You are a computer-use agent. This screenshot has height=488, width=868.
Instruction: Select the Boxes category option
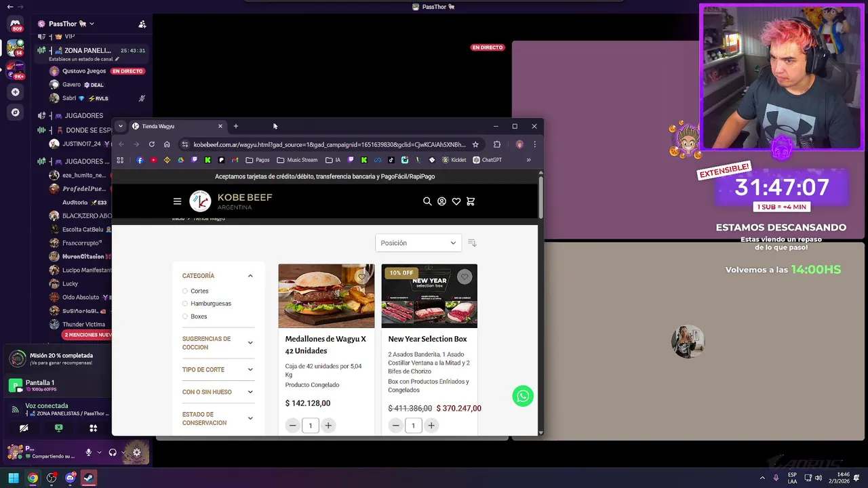[194, 317]
